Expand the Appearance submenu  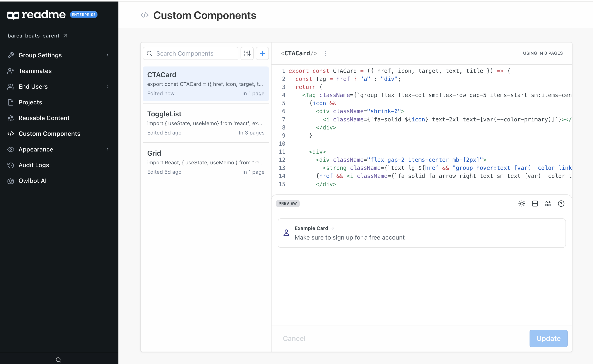(x=108, y=149)
